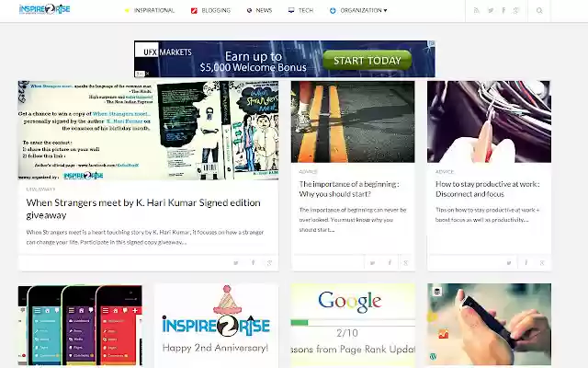Viewport: 588px width, 368px height.
Task: Go to the Blogging section
Action: tap(216, 10)
